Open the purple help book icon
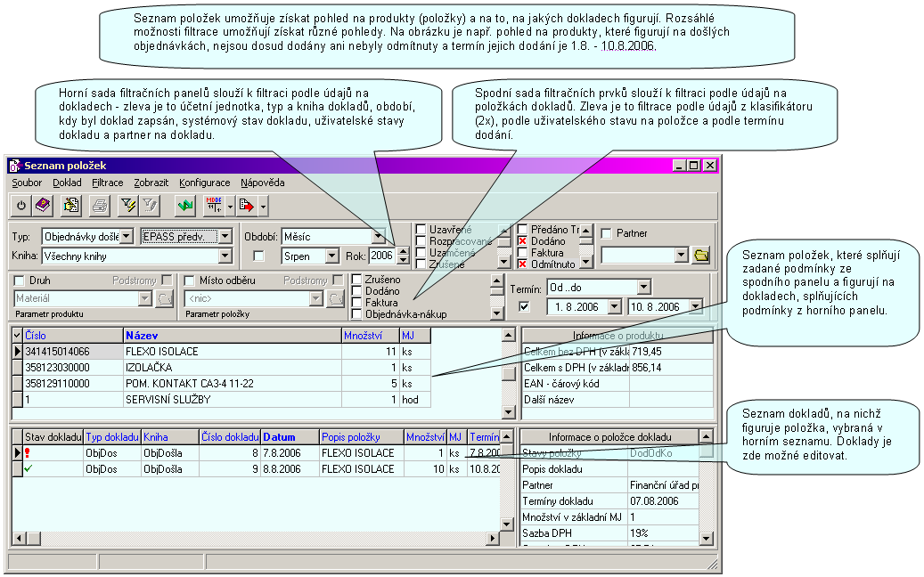The image size is (924, 577). (43, 206)
